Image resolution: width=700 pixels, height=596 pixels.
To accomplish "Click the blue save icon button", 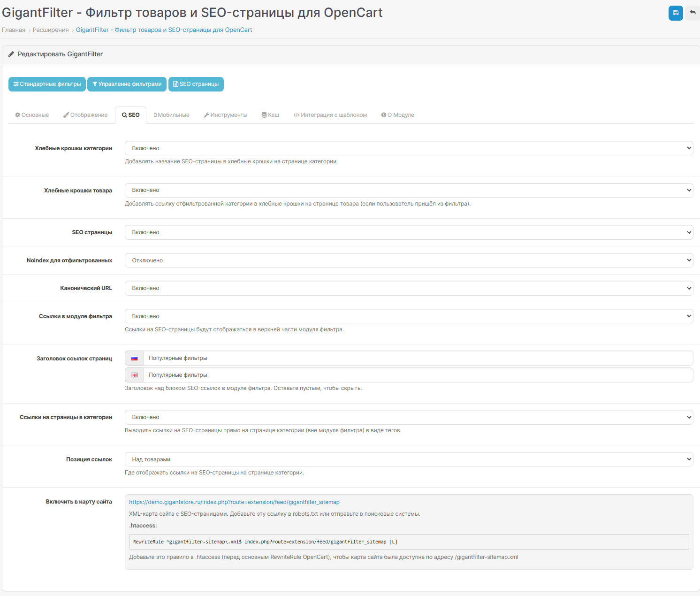I will tap(676, 13).
